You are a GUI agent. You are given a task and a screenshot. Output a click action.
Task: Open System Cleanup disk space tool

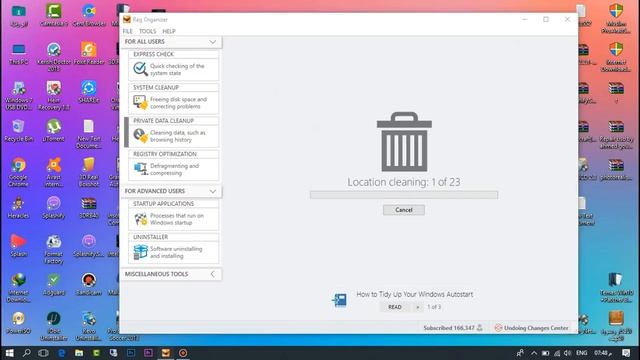tap(173, 99)
